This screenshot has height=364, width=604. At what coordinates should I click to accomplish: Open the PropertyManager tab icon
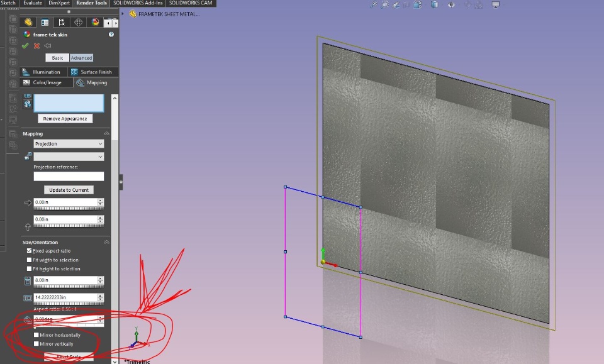(x=45, y=22)
